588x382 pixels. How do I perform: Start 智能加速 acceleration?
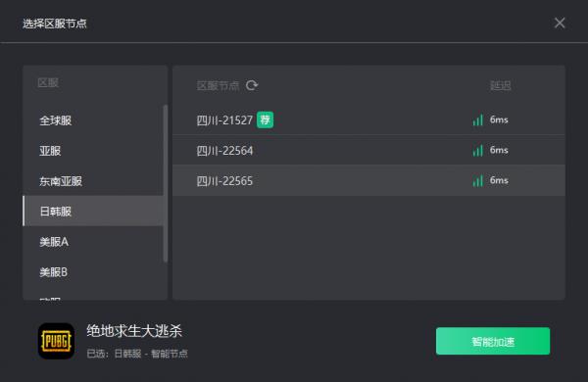(493, 341)
